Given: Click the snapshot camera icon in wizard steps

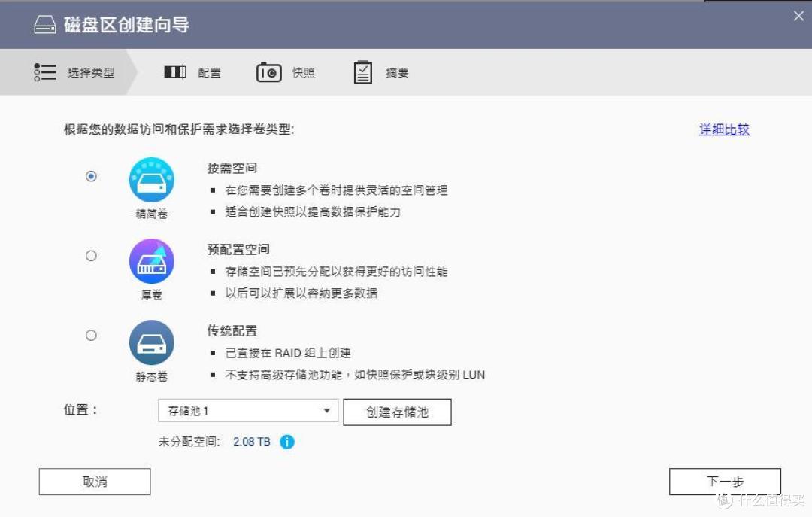Looking at the screenshot, I should click(268, 72).
